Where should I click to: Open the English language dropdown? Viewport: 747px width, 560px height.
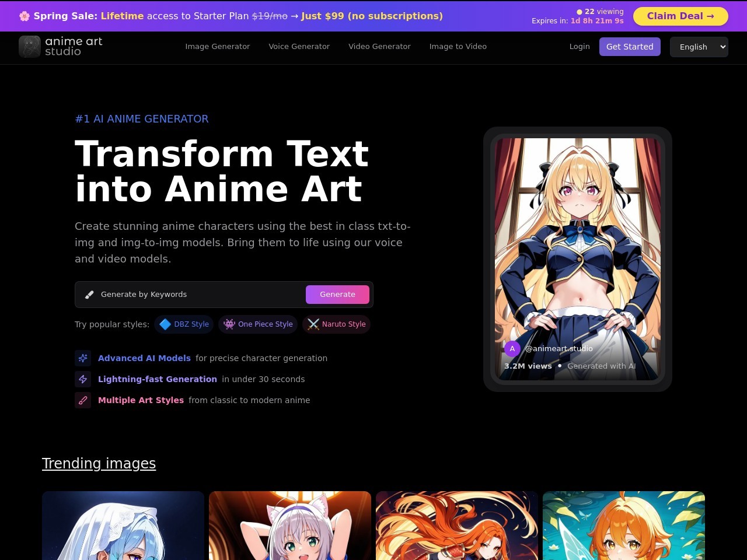(x=699, y=47)
